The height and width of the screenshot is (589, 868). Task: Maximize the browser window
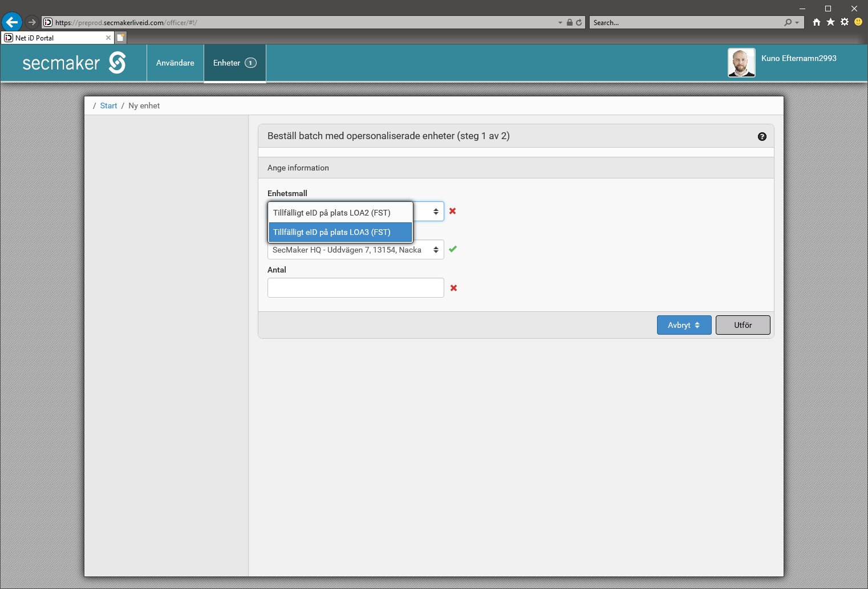click(828, 8)
